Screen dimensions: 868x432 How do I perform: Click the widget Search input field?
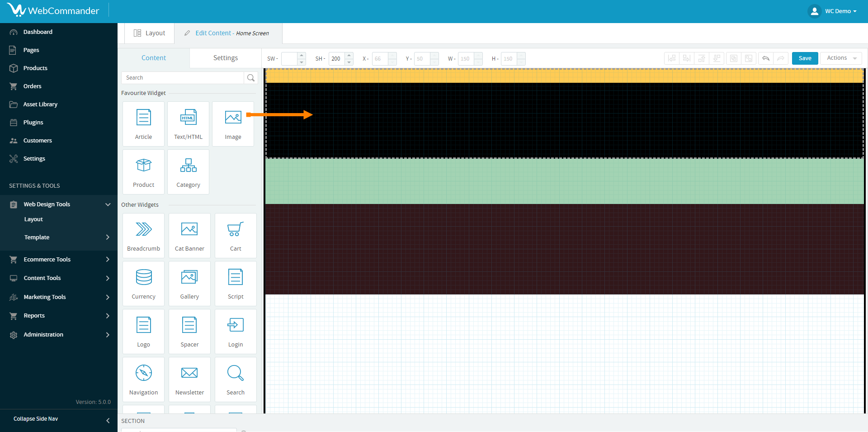pyautogui.click(x=183, y=78)
